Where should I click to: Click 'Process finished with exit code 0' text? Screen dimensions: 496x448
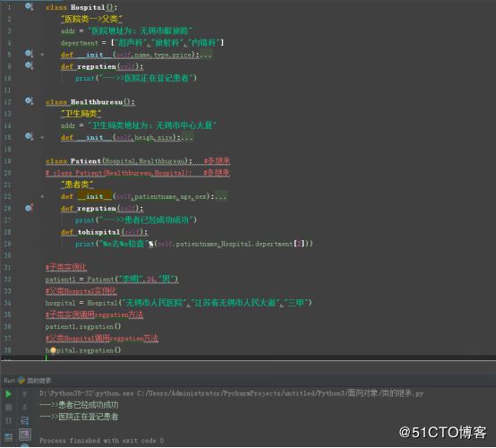point(101,441)
